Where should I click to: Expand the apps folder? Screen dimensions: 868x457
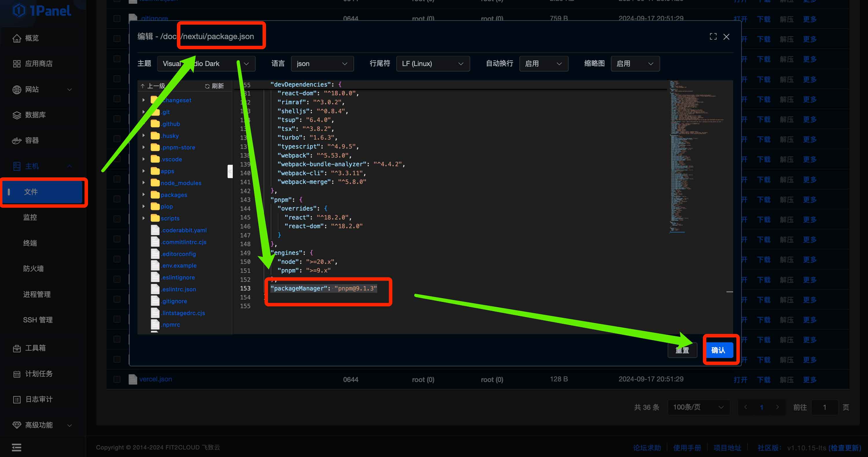[144, 171]
